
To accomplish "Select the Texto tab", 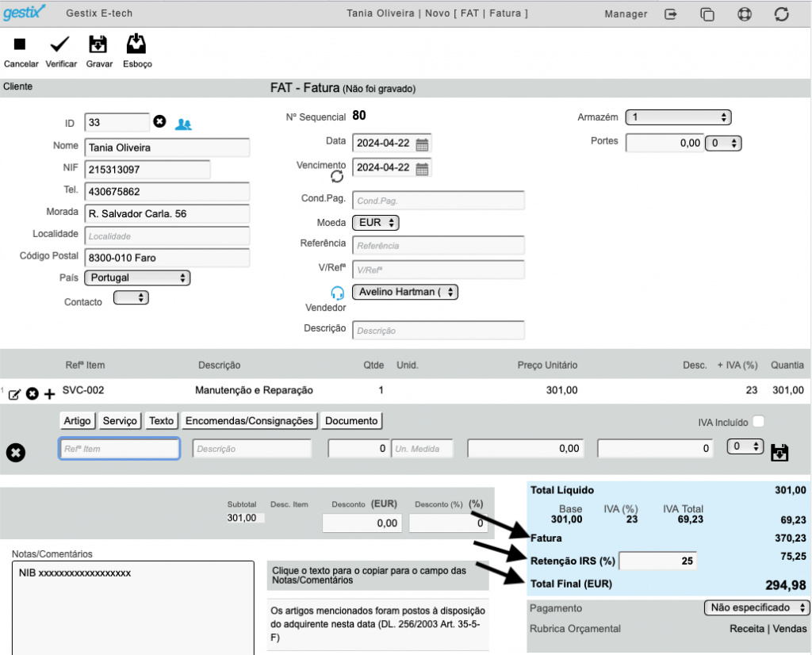I will click(x=162, y=421).
